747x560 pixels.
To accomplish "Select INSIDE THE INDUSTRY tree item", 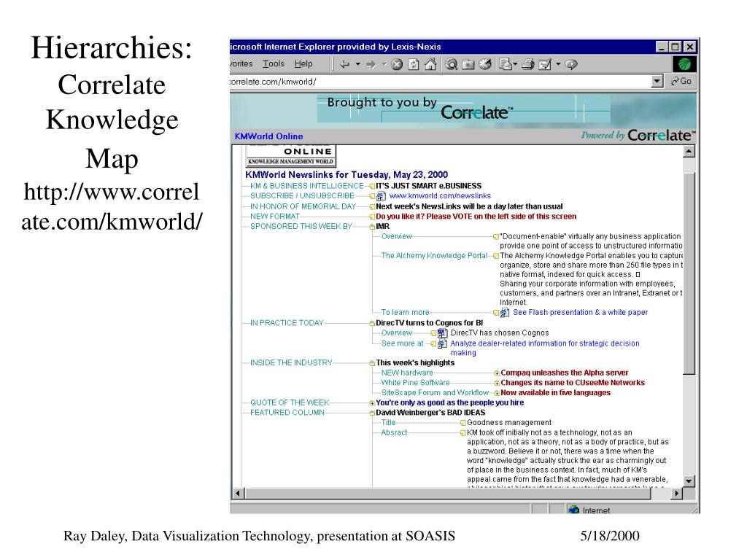I will coord(291,362).
